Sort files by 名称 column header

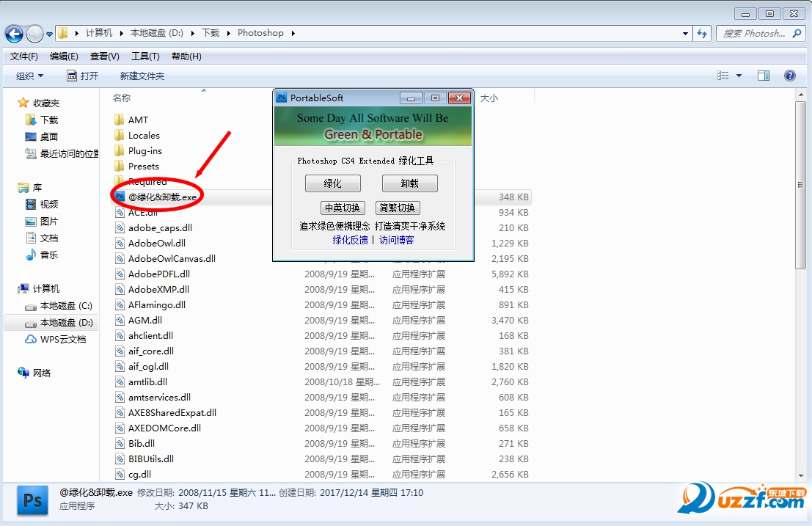click(122, 98)
